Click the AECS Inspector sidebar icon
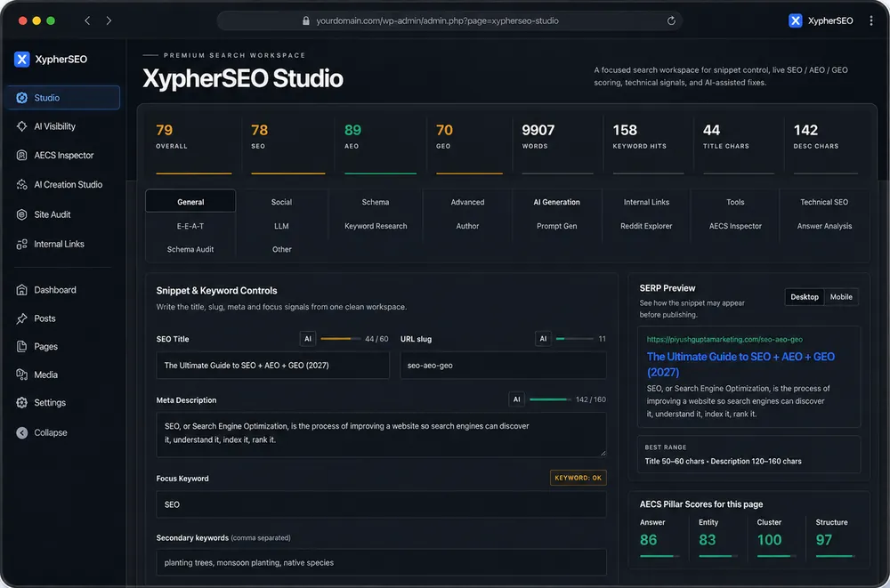Viewport: 890px width, 588px height. 21,155
